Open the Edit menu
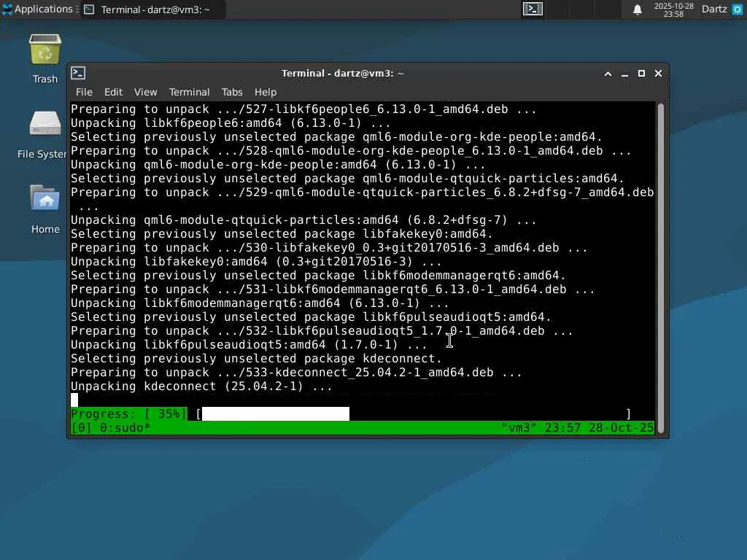This screenshot has width=747, height=560. click(x=113, y=92)
